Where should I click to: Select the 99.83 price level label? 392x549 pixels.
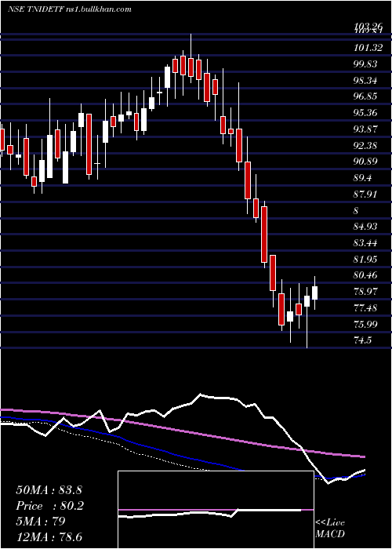click(x=365, y=64)
